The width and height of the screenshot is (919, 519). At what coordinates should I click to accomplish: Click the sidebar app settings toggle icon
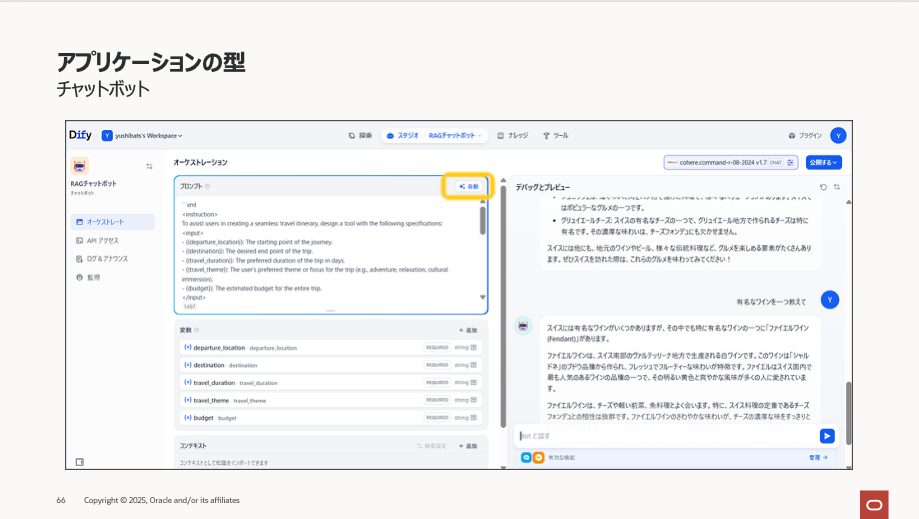[149, 166]
